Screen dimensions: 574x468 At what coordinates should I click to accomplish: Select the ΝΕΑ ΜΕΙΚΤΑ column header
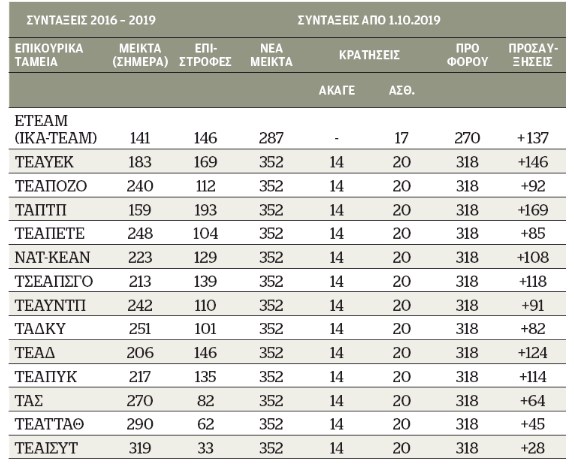tap(271, 55)
